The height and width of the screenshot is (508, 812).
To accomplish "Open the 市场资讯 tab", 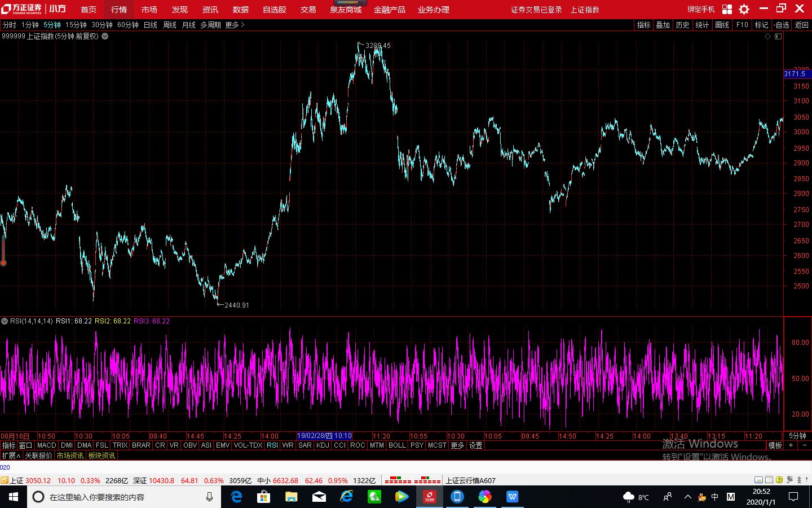I will (x=70, y=456).
